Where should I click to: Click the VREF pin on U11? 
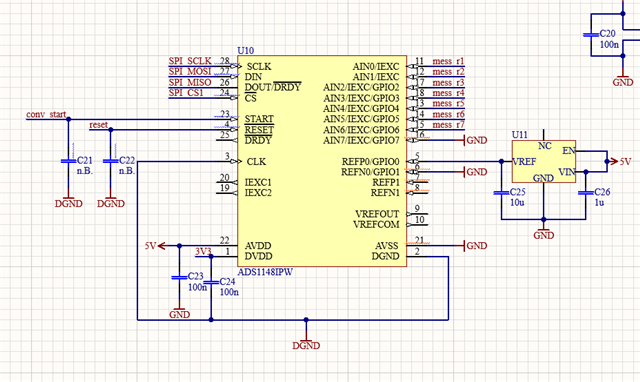pos(524,162)
